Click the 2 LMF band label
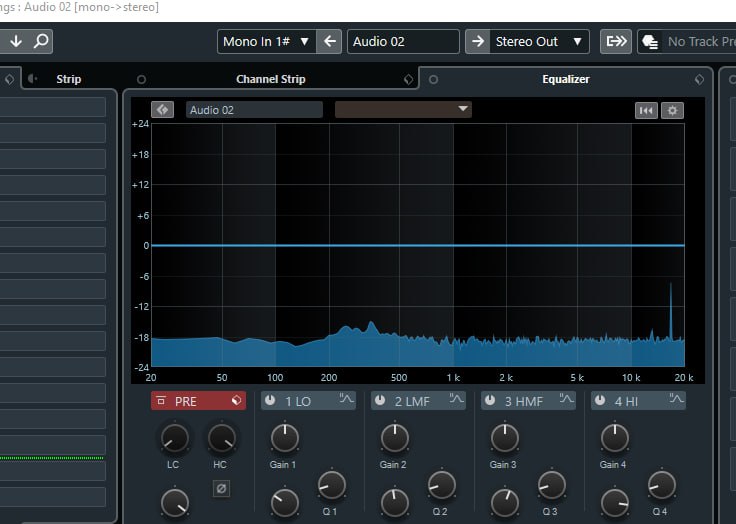The image size is (736, 524). 412,401
